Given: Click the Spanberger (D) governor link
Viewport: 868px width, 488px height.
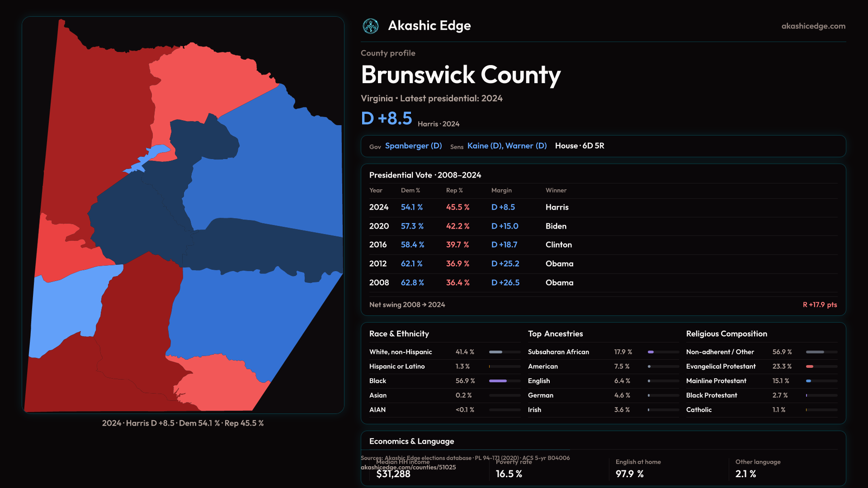Looking at the screenshot, I should coord(413,146).
